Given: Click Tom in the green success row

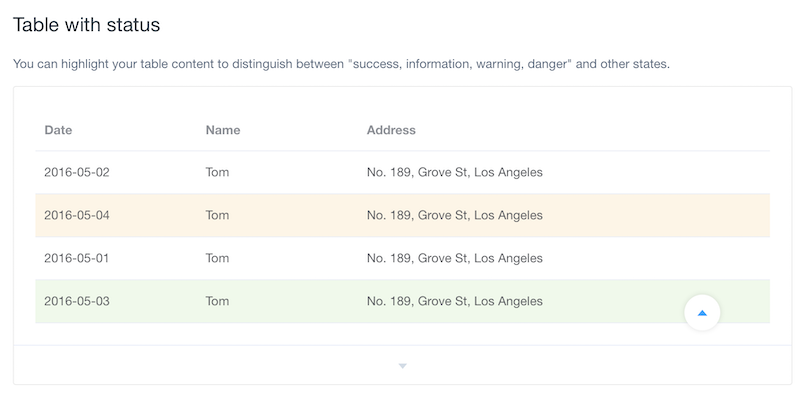Looking at the screenshot, I should (x=217, y=301).
